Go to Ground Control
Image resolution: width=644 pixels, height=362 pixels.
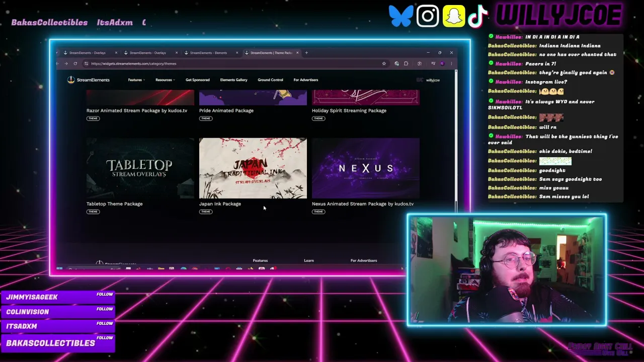[270, 79]
